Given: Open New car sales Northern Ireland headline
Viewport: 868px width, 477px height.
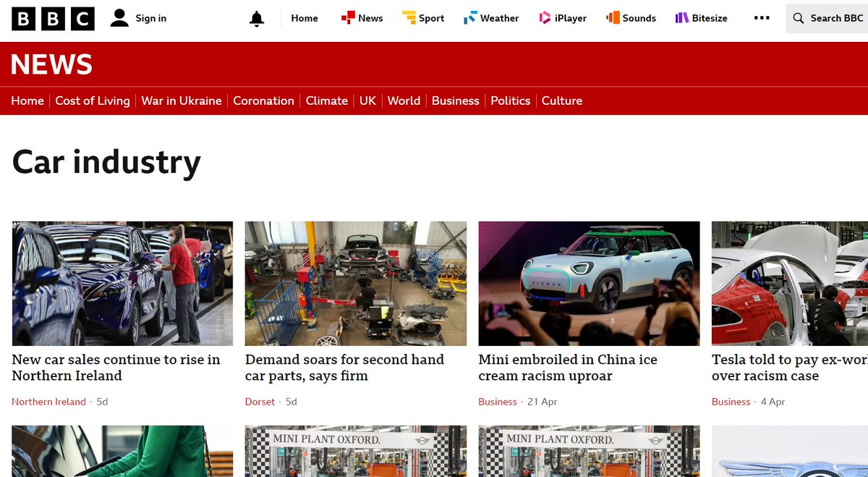Looking at the screenshot, I should pos(116,368).
